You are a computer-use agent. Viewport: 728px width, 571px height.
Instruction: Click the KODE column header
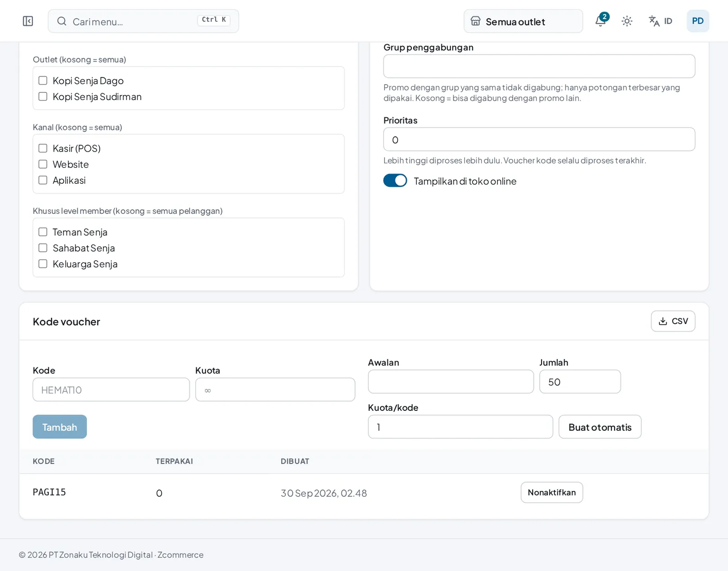(x=44, y=461)
